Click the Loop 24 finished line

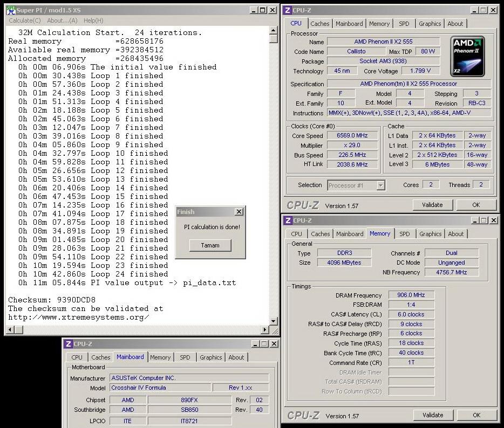pos(93,274)
